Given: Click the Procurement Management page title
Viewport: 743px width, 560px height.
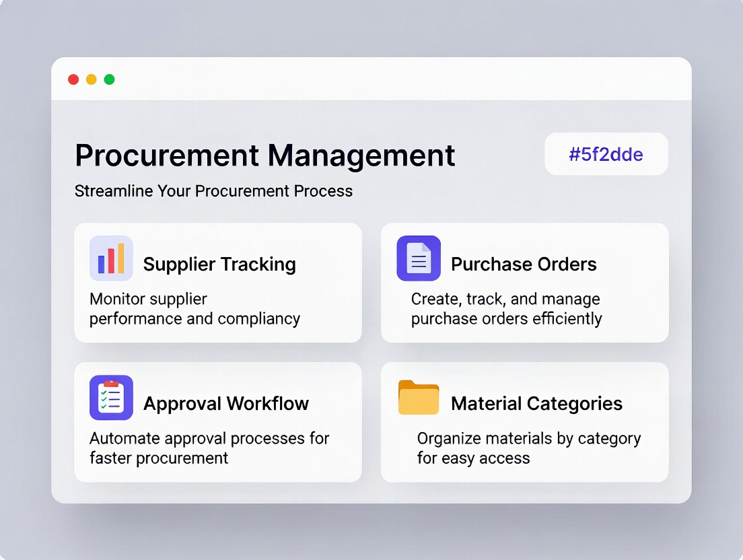Looking at the screenshot, I should click(265, 155).
